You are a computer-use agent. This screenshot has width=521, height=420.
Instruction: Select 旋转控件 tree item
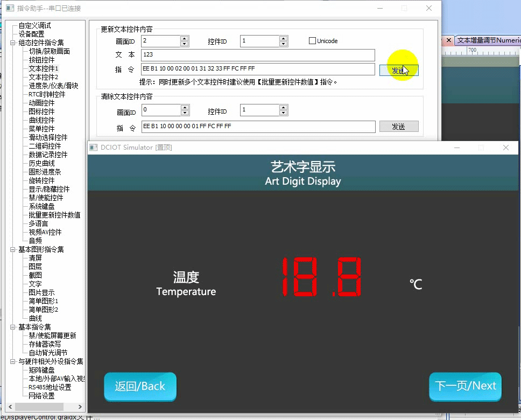[x=41, y=180]
